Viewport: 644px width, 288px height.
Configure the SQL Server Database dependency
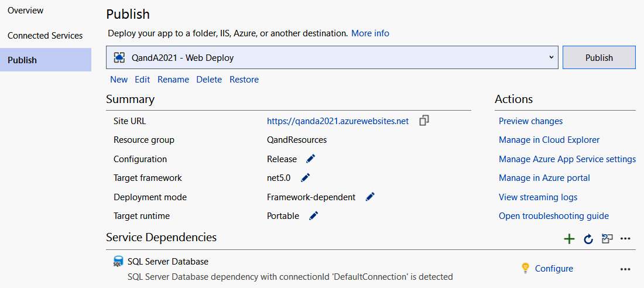click(554, 269)
